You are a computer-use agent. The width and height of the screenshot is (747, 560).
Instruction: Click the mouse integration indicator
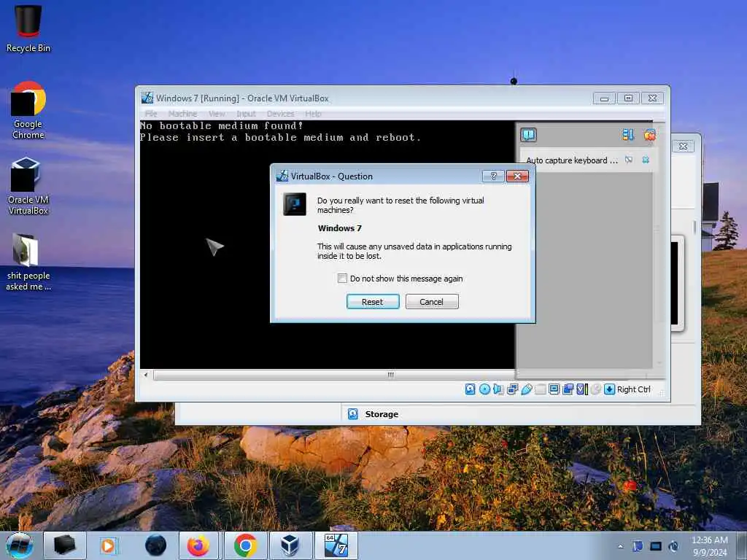pos(595,389)
